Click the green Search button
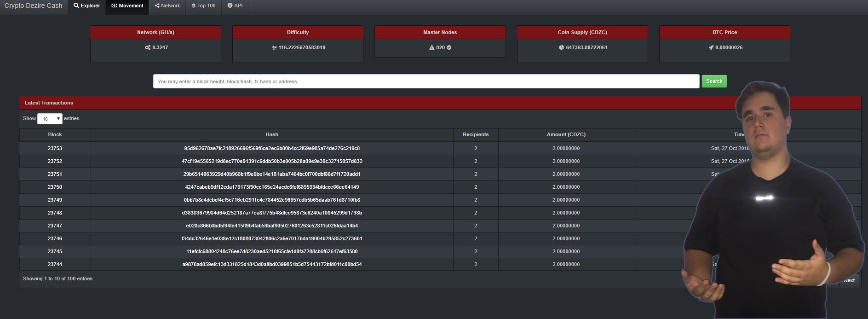Image resolution: width=868 pixels, height=319 pixels. tap(714, 81)
